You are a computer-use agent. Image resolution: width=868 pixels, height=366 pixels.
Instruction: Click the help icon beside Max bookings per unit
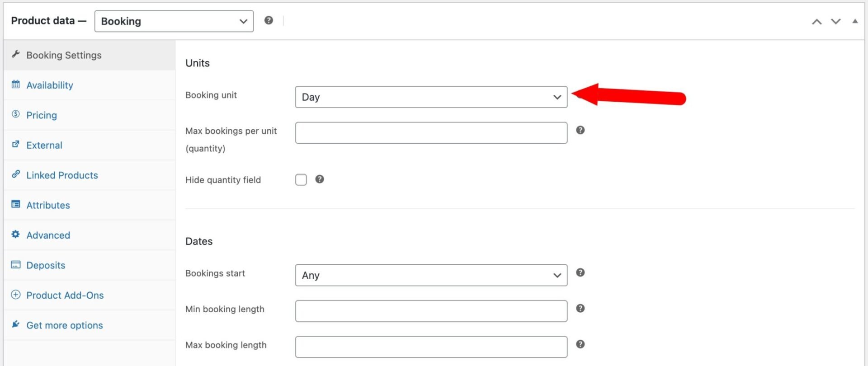[x=580, y=130]
